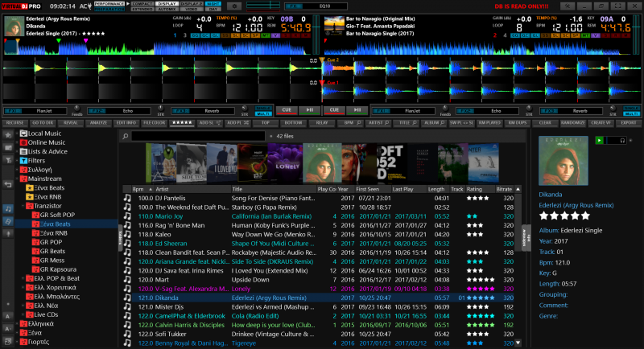Click green cue marker on left deck overview

(x=59, y=40)
